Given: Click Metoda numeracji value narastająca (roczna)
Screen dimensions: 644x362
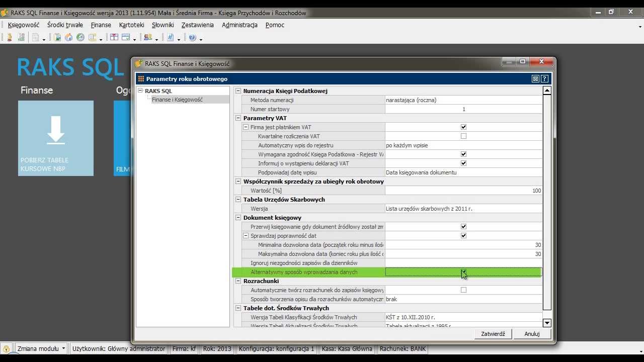Looking at the screenshot, I should (463, 100).
